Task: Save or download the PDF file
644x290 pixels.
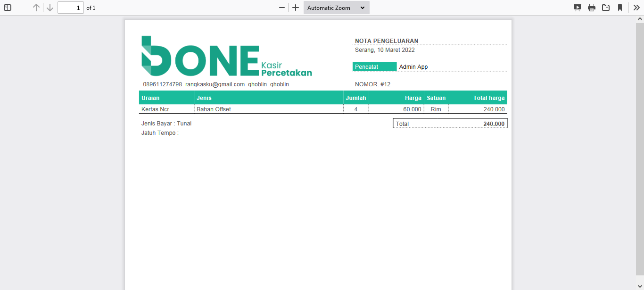Action: pos(606,8)
